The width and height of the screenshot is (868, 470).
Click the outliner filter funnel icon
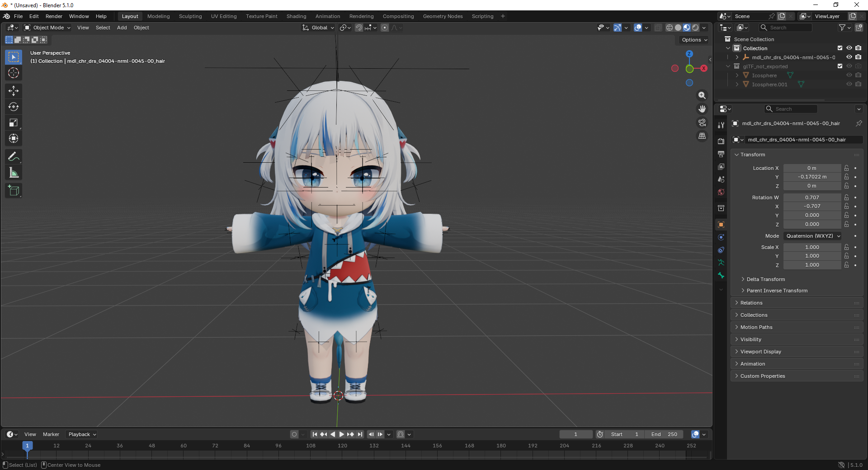pyautogui.click(x=842, y=28)
